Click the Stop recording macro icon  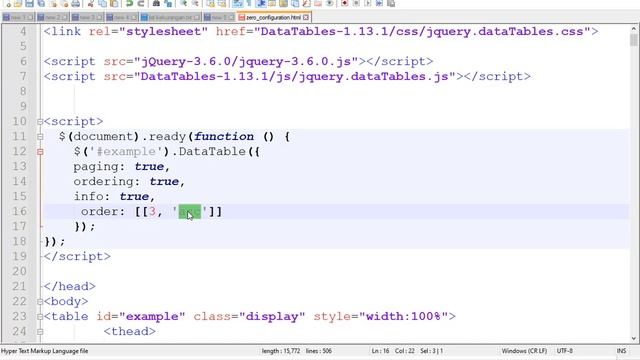(356, 4)
